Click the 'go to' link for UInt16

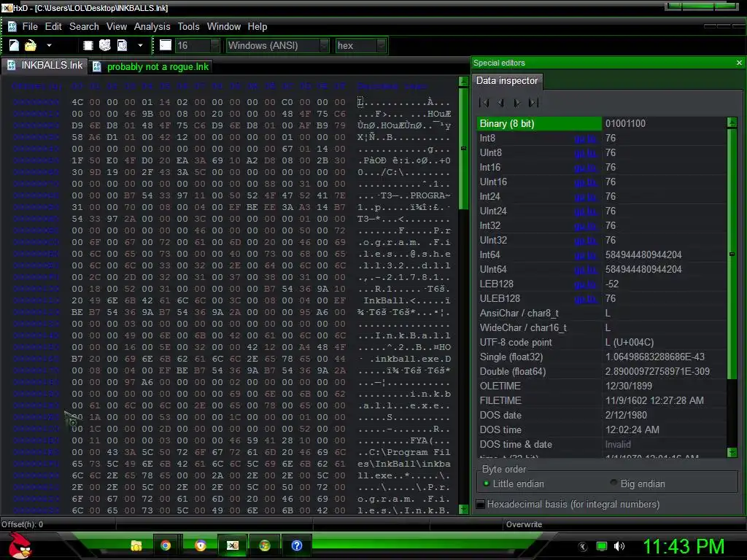click(586, 182)
